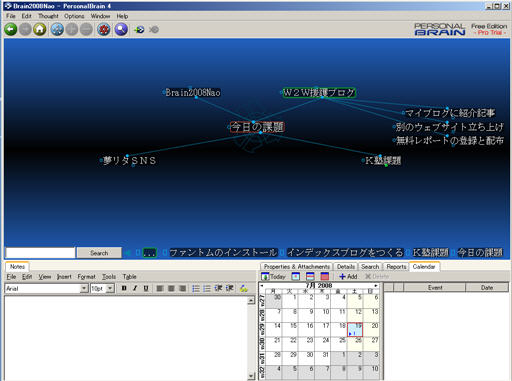The width and height of the screenshot is (512, 381).
Task: Apply italic formatting in Notes
Action: click(x=135, y=288)
